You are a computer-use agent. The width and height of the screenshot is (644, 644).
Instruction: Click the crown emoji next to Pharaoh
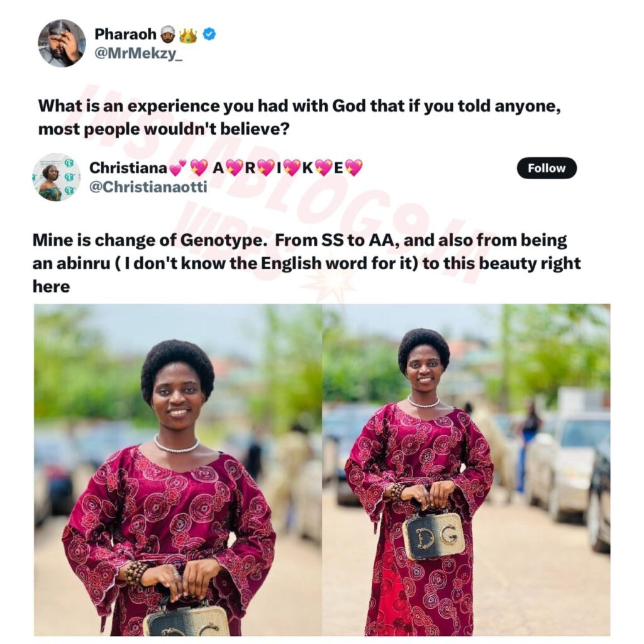coord(188,35)
